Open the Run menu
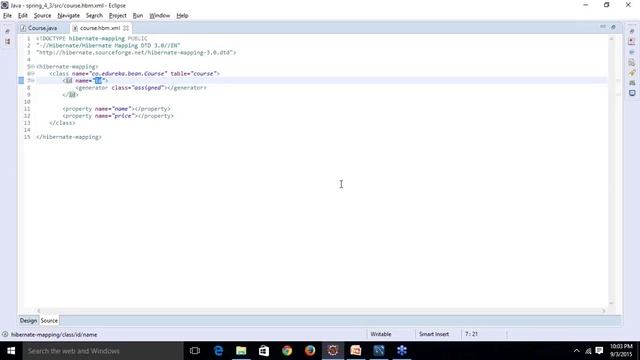The height and width of the screenshot is (360, 640). [138, 16]
